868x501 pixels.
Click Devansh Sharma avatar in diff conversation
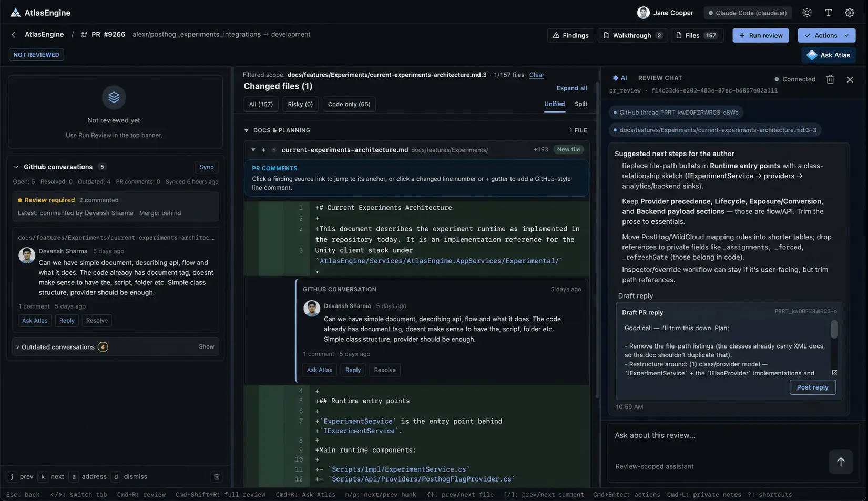pyautogui.click(x=312, y=309)
